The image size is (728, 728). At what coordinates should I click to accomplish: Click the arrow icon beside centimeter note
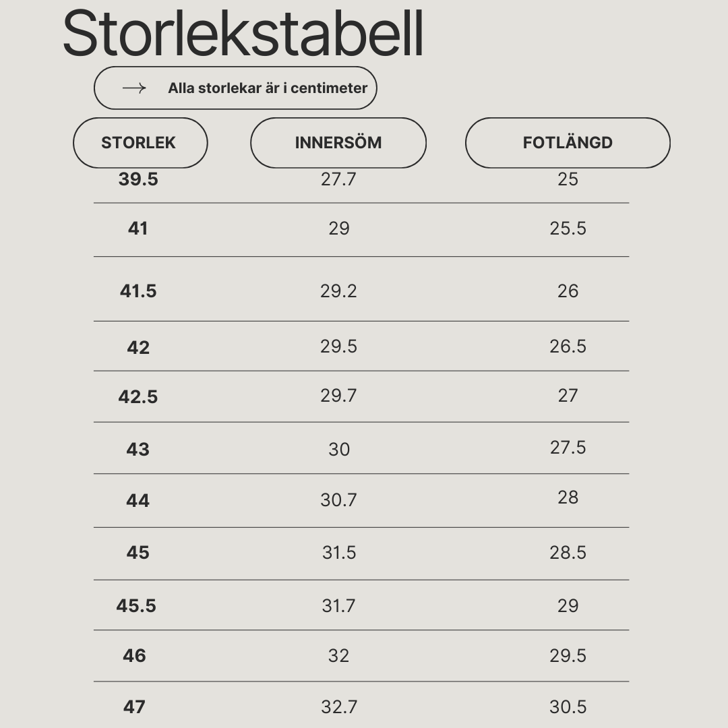134,88
